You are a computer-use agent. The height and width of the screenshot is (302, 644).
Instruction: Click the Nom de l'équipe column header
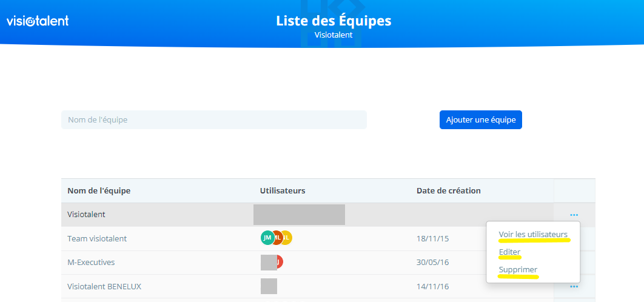[99, 190]
